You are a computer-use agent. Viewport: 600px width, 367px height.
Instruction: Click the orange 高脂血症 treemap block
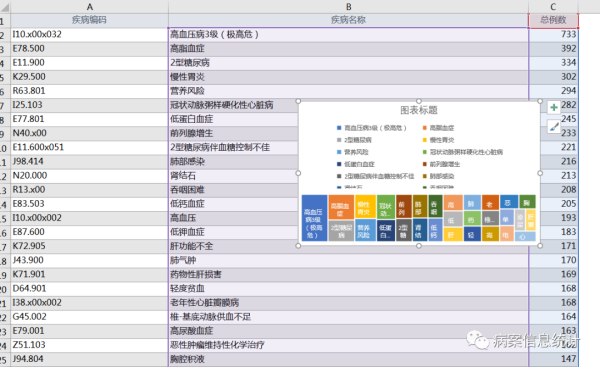point(341,207)
